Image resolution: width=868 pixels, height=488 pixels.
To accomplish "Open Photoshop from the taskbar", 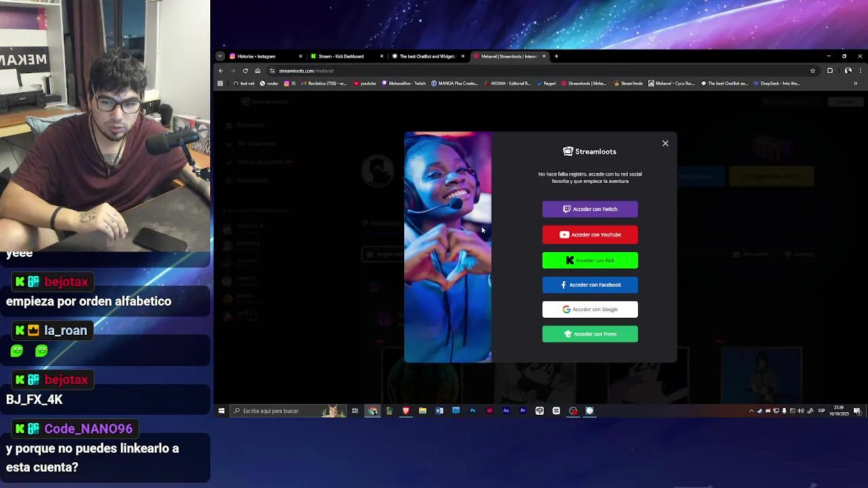I will pyautogui.click(x=473, y=411).
